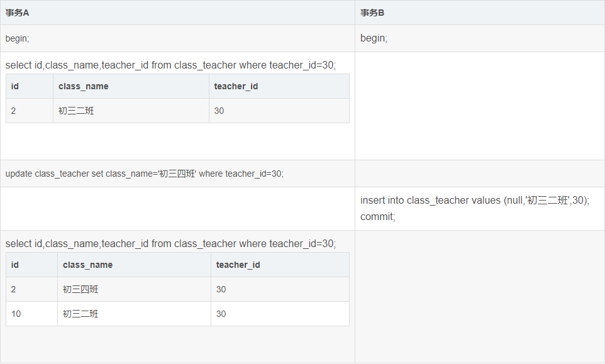
Task: Click the first select statement above the update
Action: click(170, 65)
